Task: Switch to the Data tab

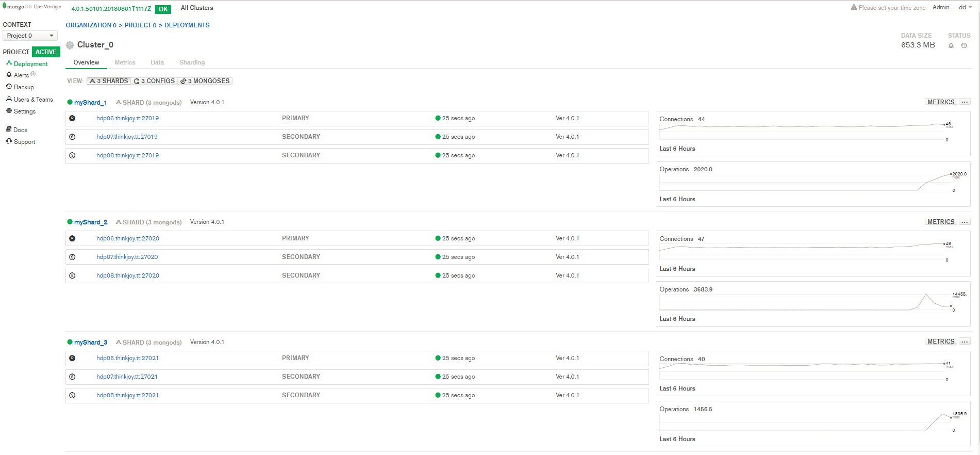Action: 157,62
